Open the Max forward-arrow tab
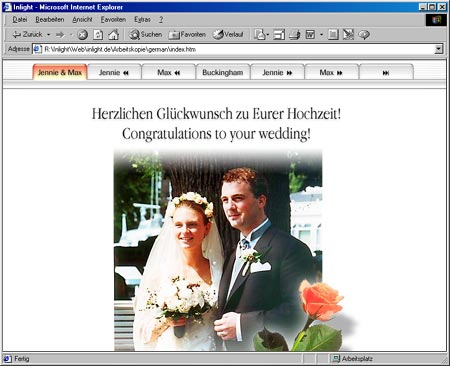Image resolution: width=450 pixels, height=366 pixels. click(x=331, y=72)
